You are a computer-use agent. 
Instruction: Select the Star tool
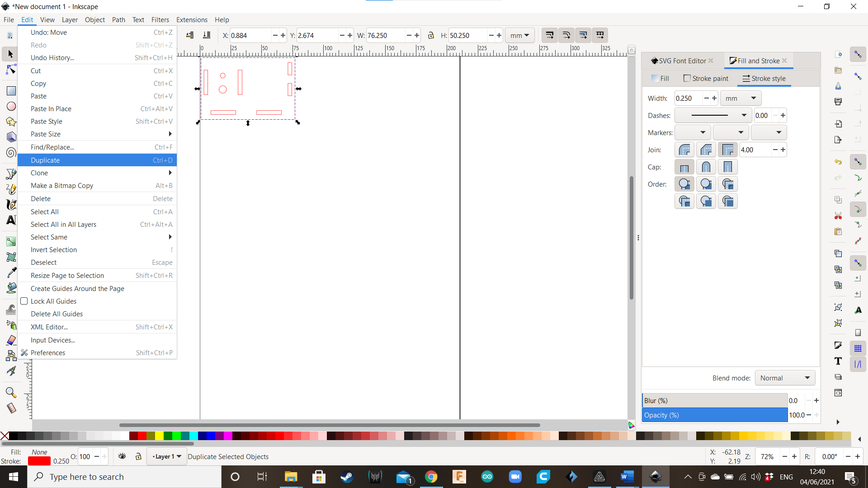pyautogui.click(x=10, y=122)
